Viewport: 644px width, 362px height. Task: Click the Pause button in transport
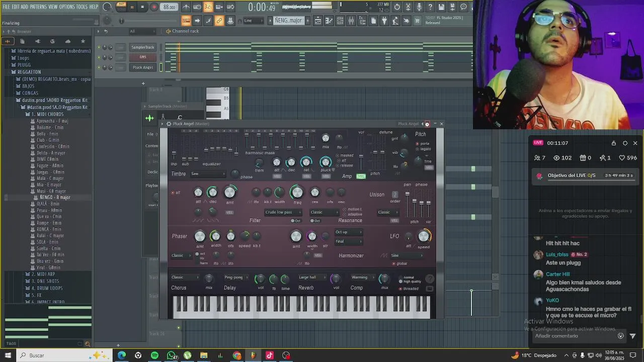pyautogui.click(x=132, y=7)
